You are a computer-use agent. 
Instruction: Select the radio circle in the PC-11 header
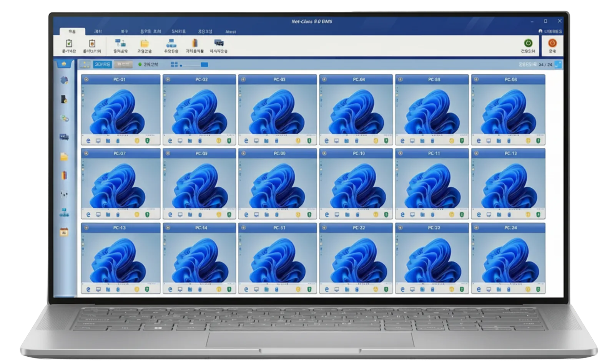coord(401,153)
